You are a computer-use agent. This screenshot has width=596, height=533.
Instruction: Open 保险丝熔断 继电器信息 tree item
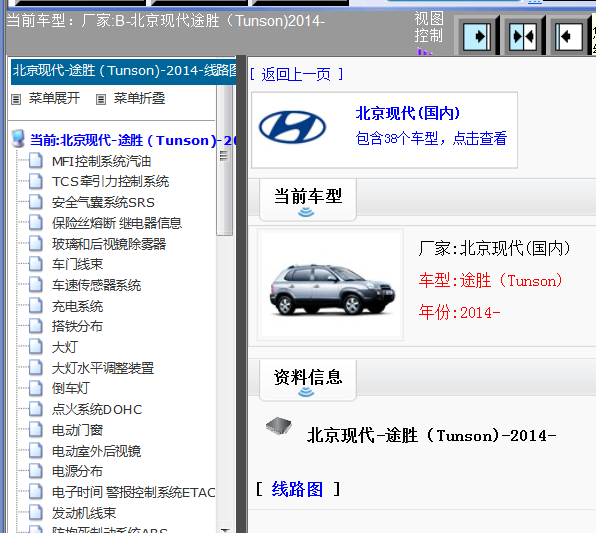tap(117, 223)
